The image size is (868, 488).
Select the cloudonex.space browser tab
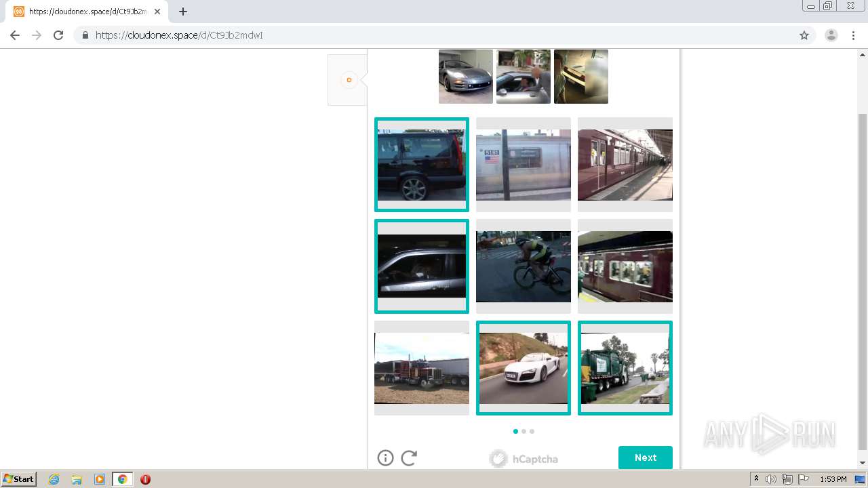88,12
